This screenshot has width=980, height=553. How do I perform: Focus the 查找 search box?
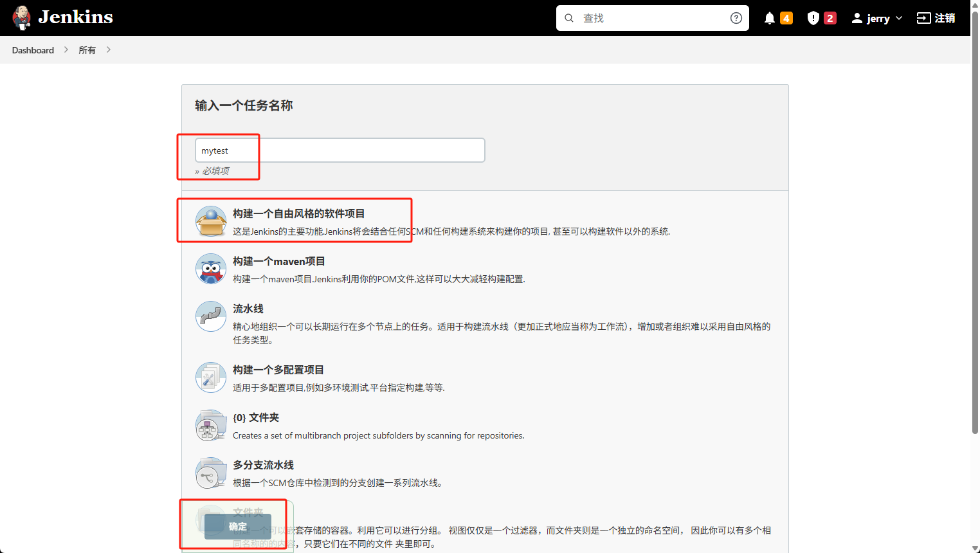[x=652, y=18]
